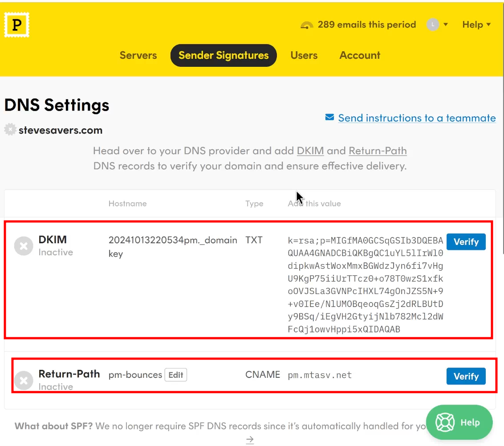This screenshot has width=504, height=446.
Task: Click the DNS Settings heading
Action: tap(57, 105)
